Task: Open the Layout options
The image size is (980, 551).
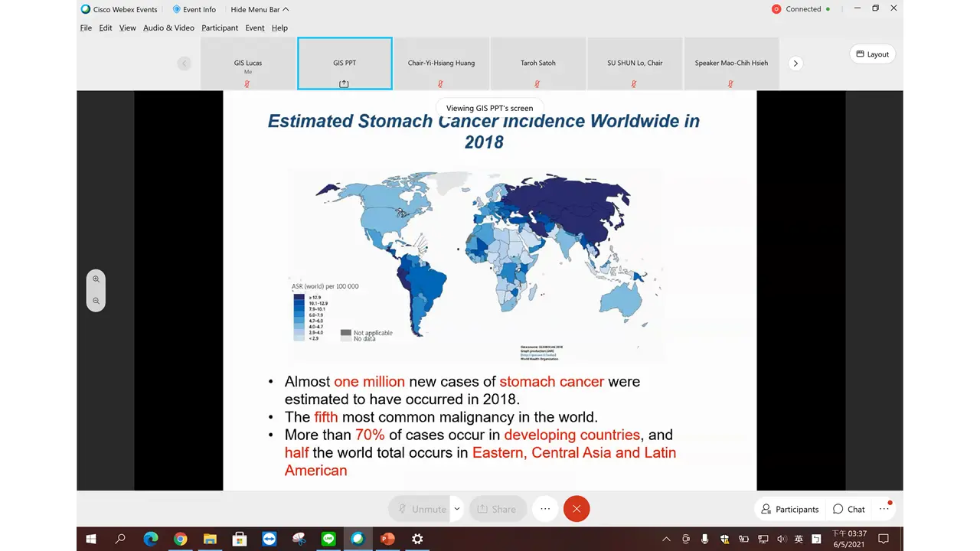Action: point(872,54)
